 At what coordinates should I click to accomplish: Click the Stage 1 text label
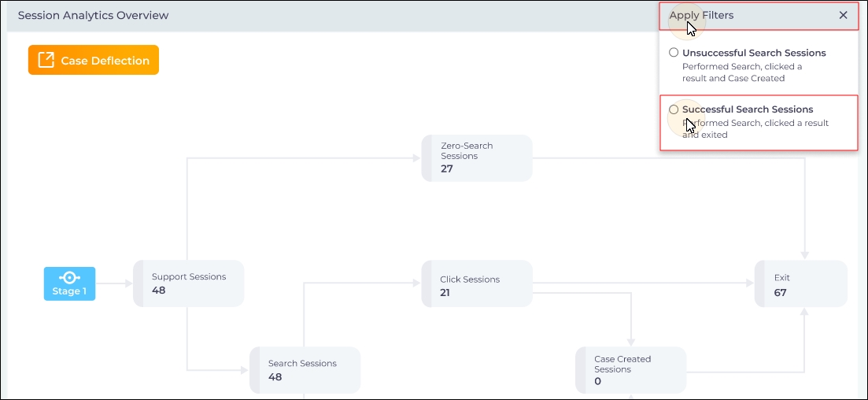pyautogui.click(x=69, y=291)
